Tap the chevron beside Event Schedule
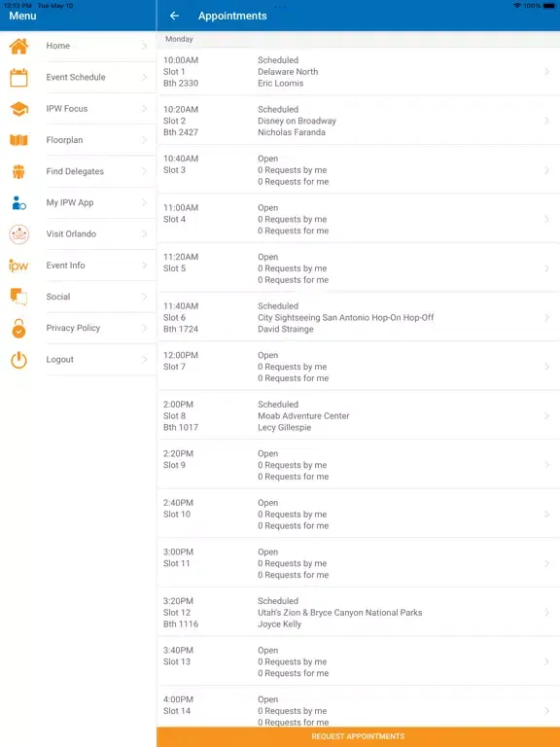The height and width of the screenshot is (747, 560). [144, 77]
